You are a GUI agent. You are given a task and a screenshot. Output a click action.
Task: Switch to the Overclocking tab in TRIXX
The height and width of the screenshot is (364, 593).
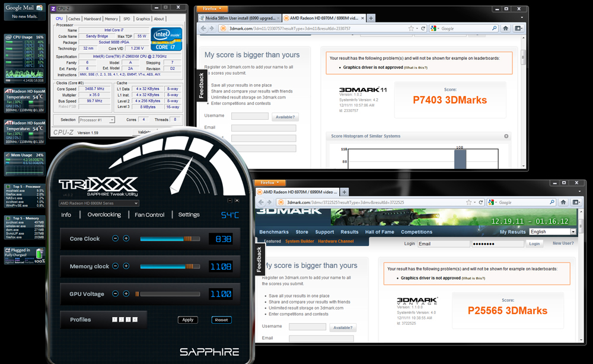(104, 215)
